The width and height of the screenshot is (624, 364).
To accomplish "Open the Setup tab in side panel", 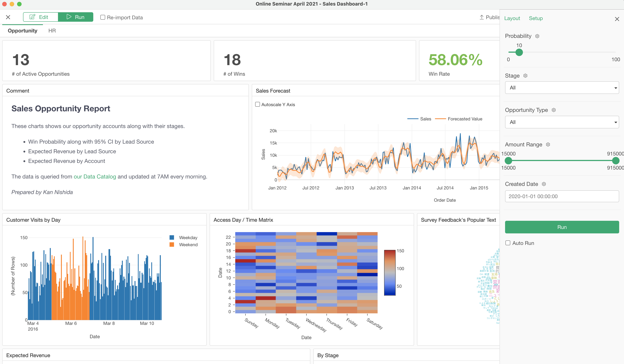I will tap(536, 18).
